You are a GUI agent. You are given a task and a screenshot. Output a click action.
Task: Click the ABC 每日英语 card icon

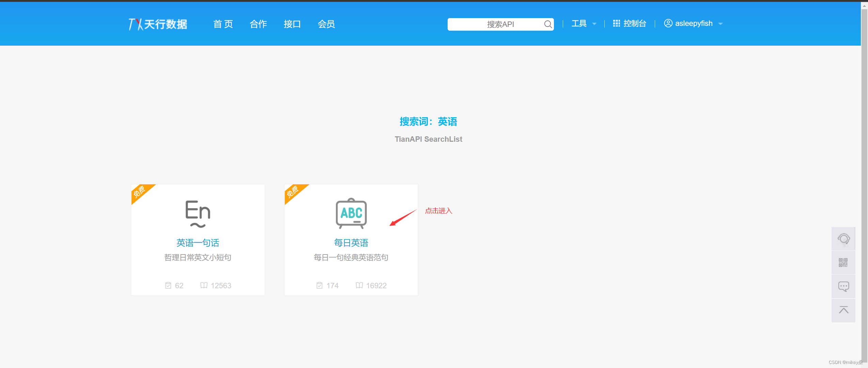pos(351,213)
